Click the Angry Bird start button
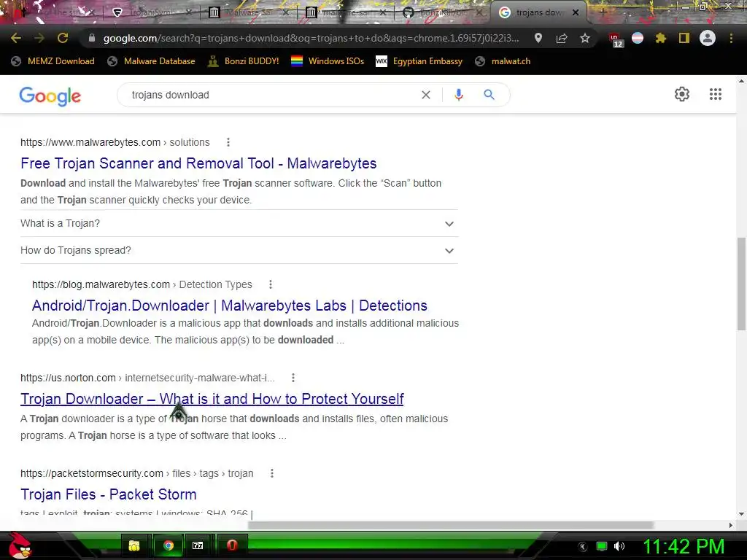The width and height of the screenshot is (747, 560). point(20,545)
